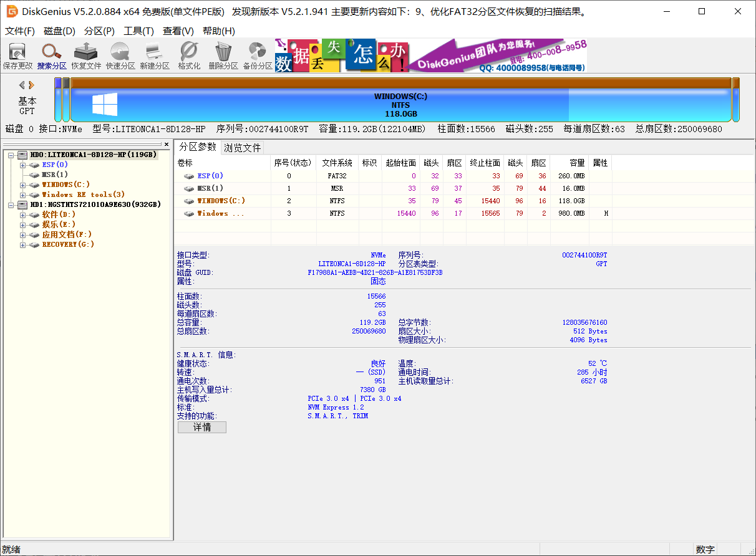Image resolution: width=756 pixels, height=556 pixels.
Task: Go to the next disk with the right arrow
Action: (x=31, y=85)
